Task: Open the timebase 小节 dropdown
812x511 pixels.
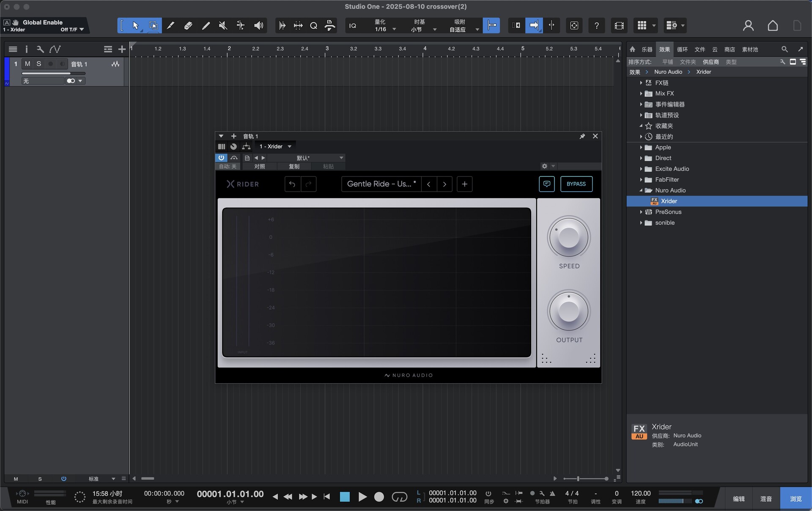Action: pos(424,30)
